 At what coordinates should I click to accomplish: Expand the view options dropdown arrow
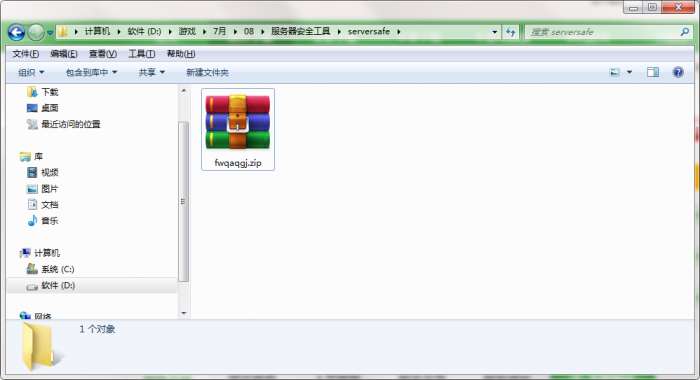[x=629, y=72]
